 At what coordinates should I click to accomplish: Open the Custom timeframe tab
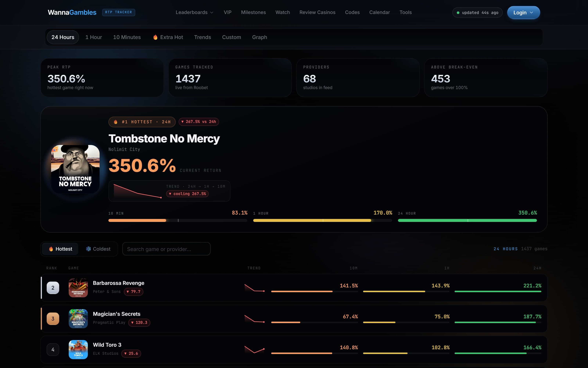point(231,37)
